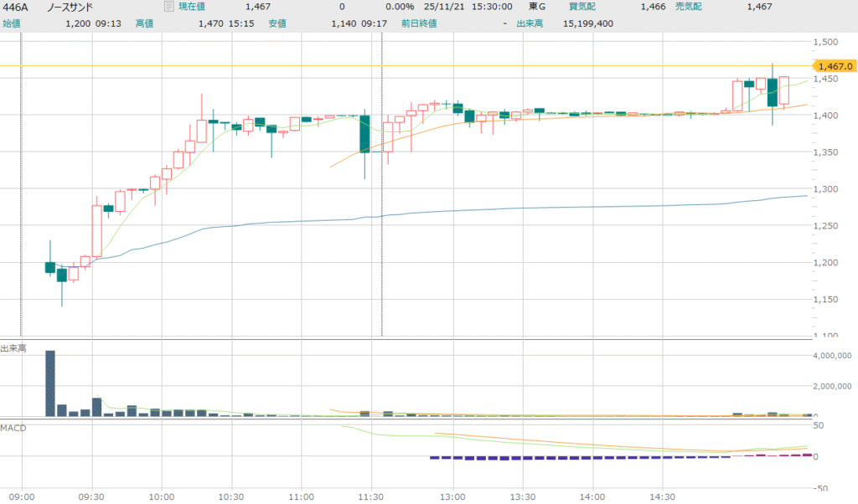Click the large green candle at 11:30
The width and height of the screenshot is (858, 504).
[364, 134]
